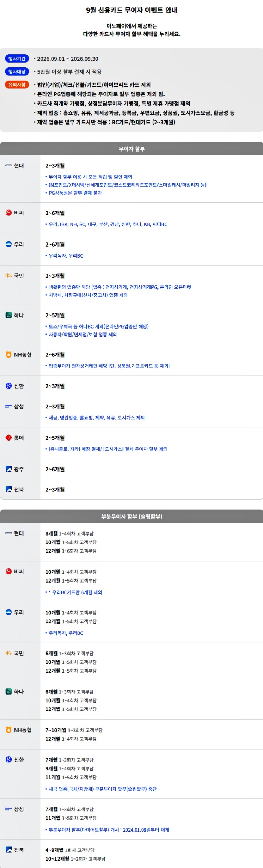The height and width of the screenshot is (868, 263).
Task: Click the 행사대상 blue badge
Action: pyautogui.click(x=17, y=72)
